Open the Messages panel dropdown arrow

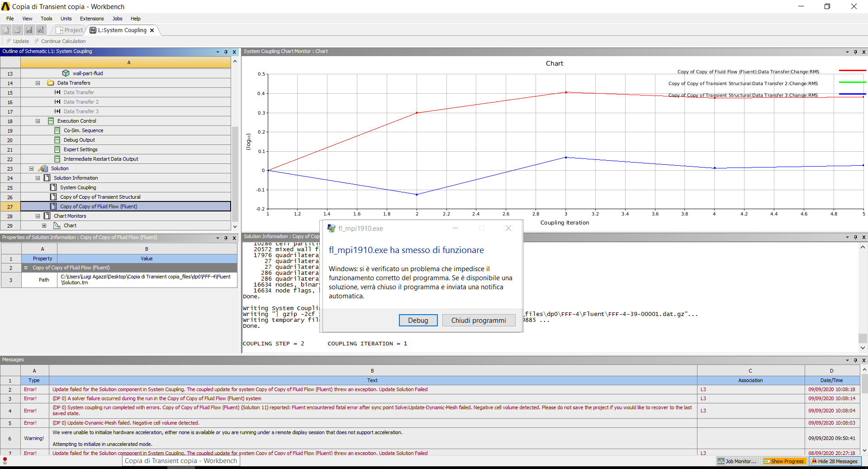pos(847,360)
